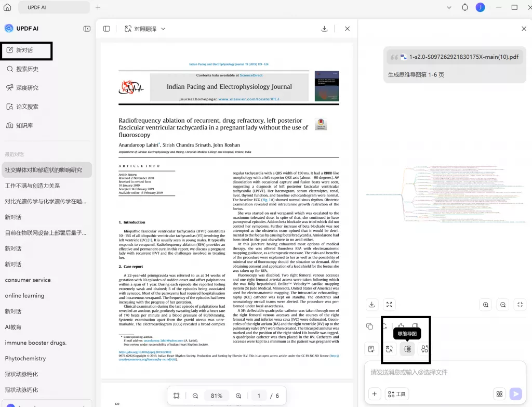532x407 pixels.
Task: Click the chat message input field
Action: tap(445, 372)
